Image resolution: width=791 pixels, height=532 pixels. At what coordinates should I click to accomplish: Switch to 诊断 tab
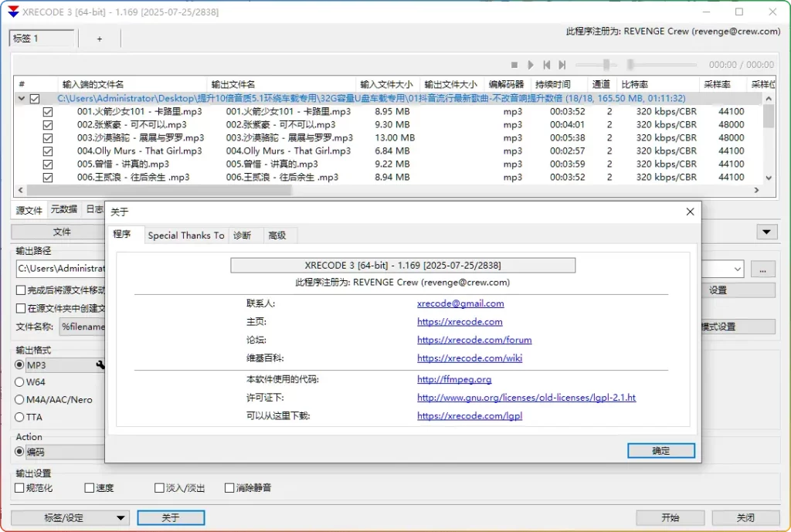pos(242,236)
